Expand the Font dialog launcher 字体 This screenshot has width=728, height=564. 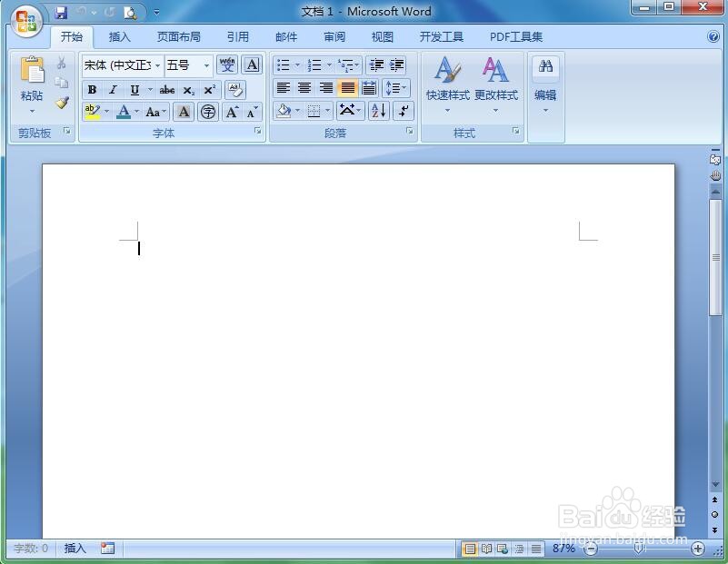point(258,132)
